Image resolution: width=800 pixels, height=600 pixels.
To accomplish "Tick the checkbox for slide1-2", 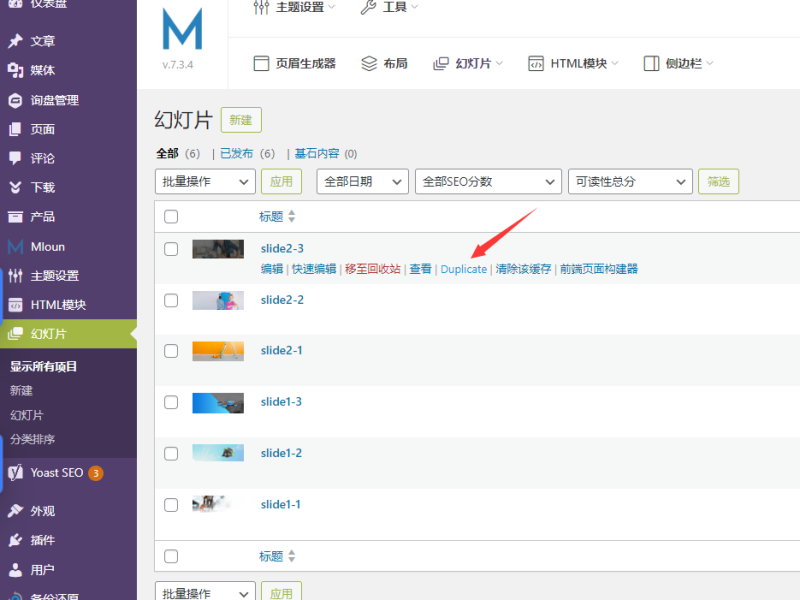I will pyautogui.click(x=171, y=454).
